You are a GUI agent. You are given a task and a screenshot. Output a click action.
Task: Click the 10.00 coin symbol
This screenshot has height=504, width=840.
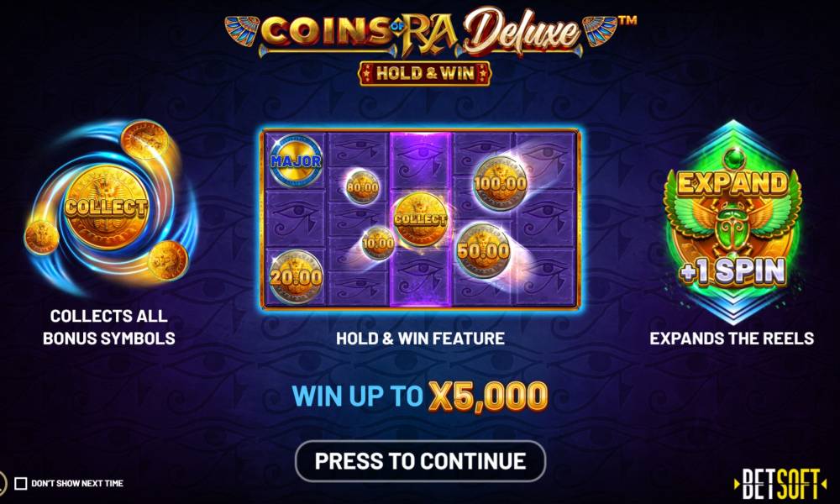point(378,243)
